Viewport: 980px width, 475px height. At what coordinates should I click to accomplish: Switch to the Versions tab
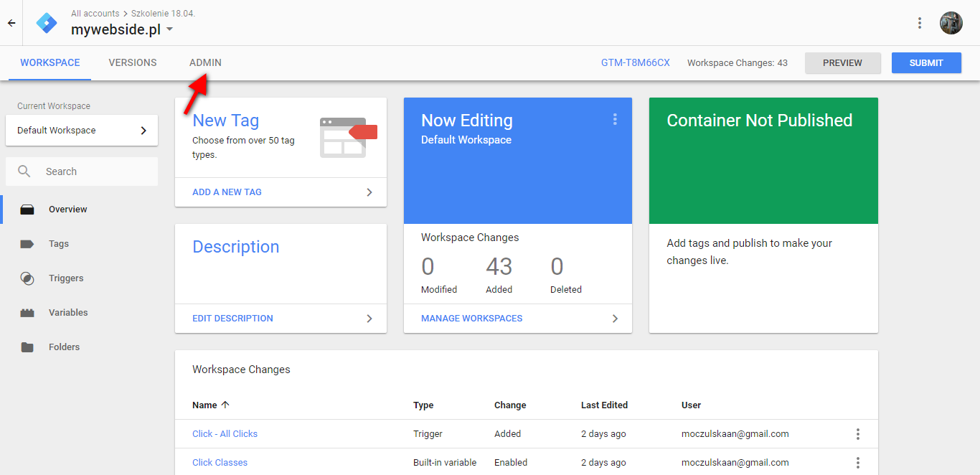point(133,63)
